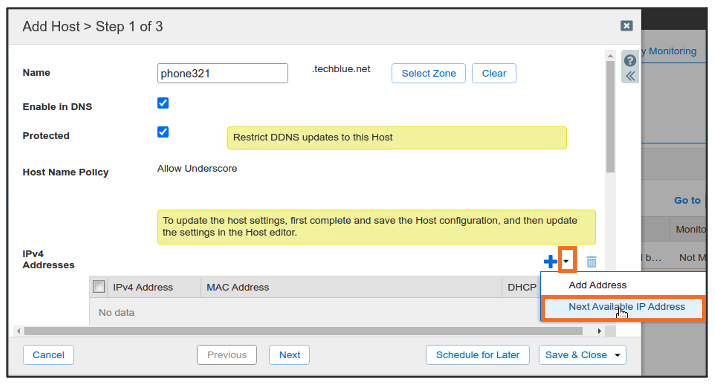Click the Select Zone button
The height and width of the screenshot is (386, 715).
pyautogui.click(x=429, y=73)
